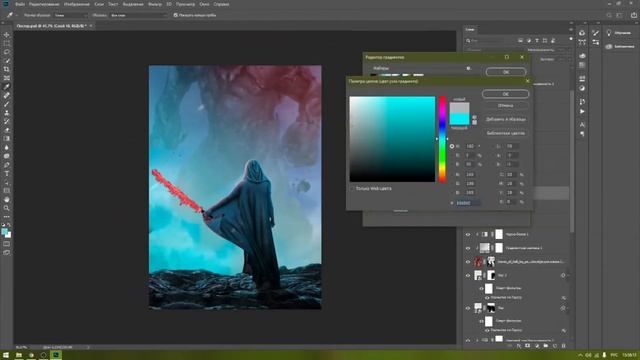Viewport: 640px width, 360px height.
Task: Click OK in the color picker dialog
Action: pos(505,94)
